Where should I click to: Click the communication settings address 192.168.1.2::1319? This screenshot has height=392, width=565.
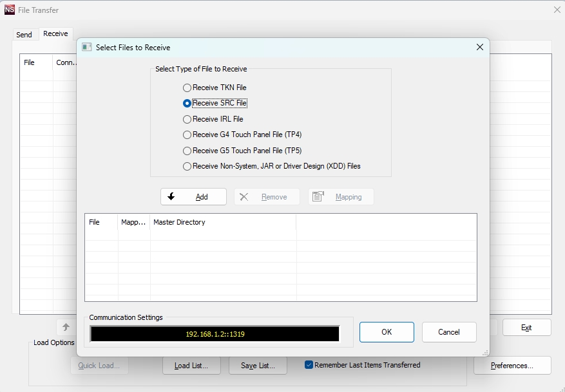pyautogui.click(x=215, y=334)
